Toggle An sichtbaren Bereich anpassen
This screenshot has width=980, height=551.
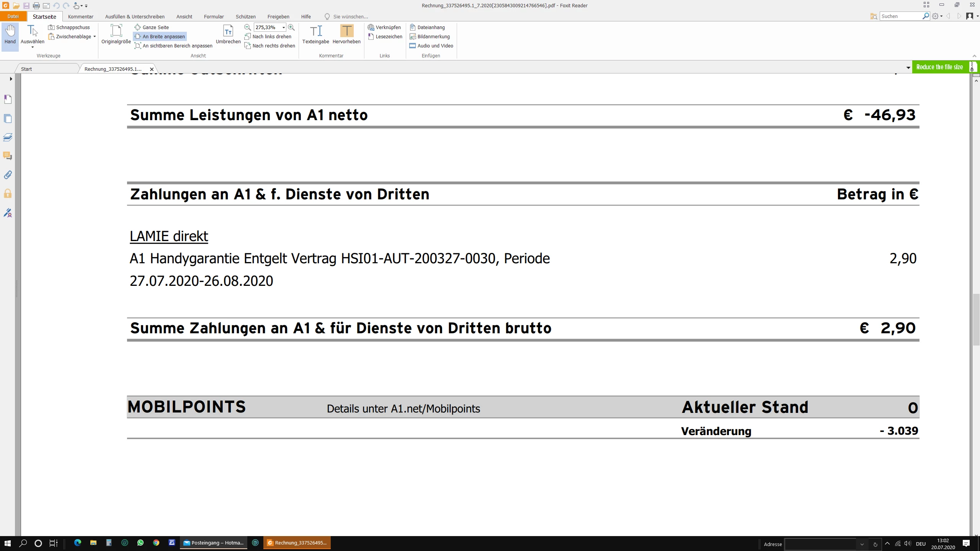point(173,46)
